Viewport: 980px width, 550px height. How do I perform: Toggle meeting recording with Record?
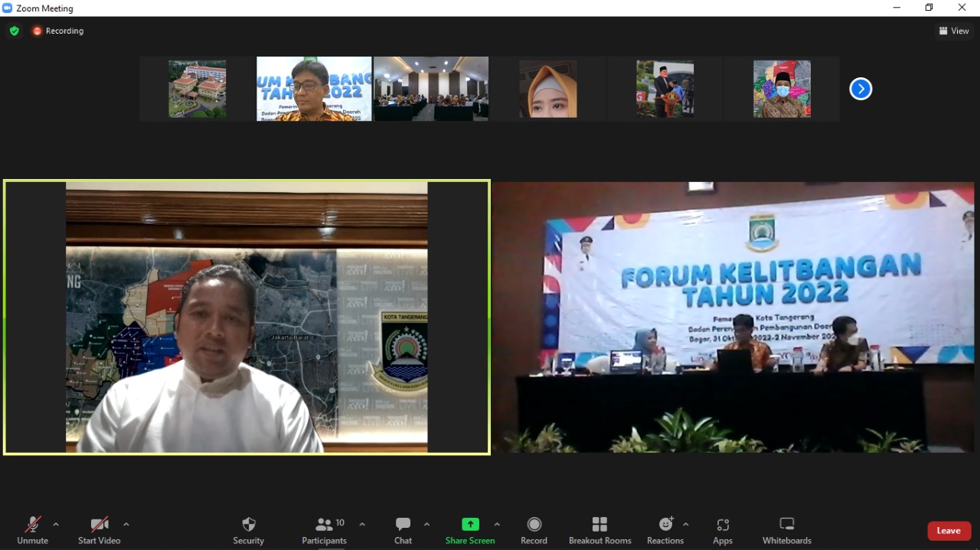[534, 530]
